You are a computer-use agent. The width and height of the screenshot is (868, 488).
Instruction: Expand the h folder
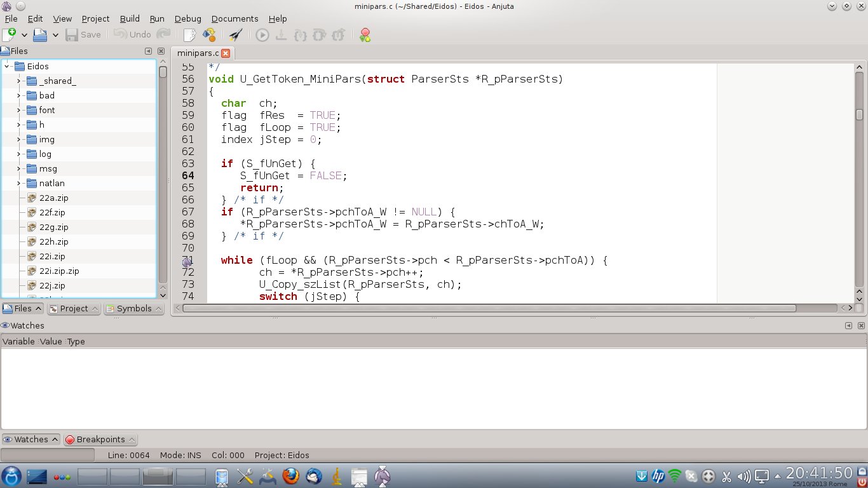pos(19,125)
